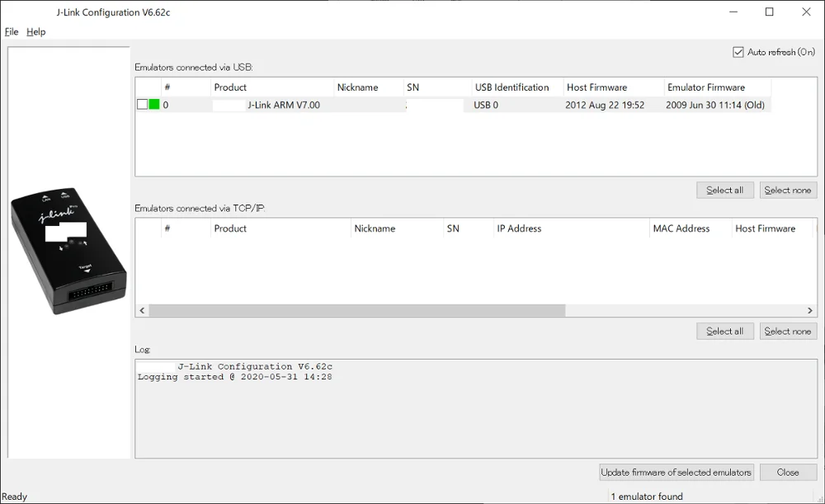The image size is (825, 504).
Task: Click MAC Address column header
Action: coord(691,228)
